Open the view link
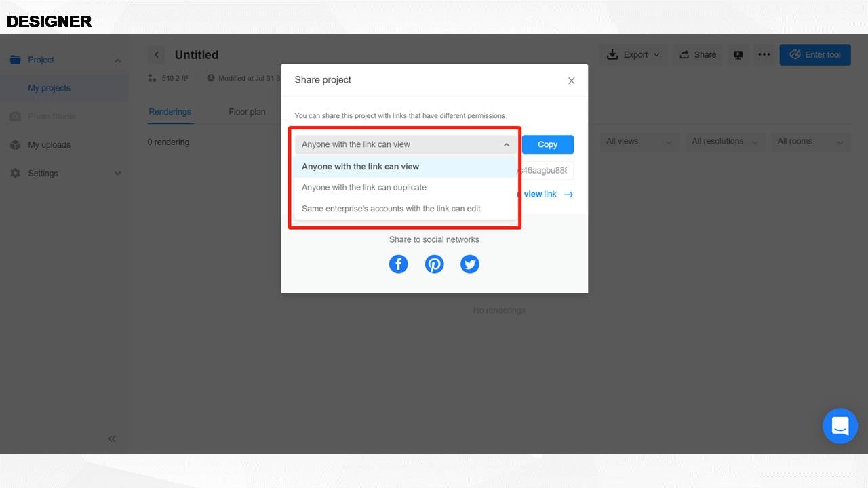This screenshot has height=488, width=868. coord(540,195)
